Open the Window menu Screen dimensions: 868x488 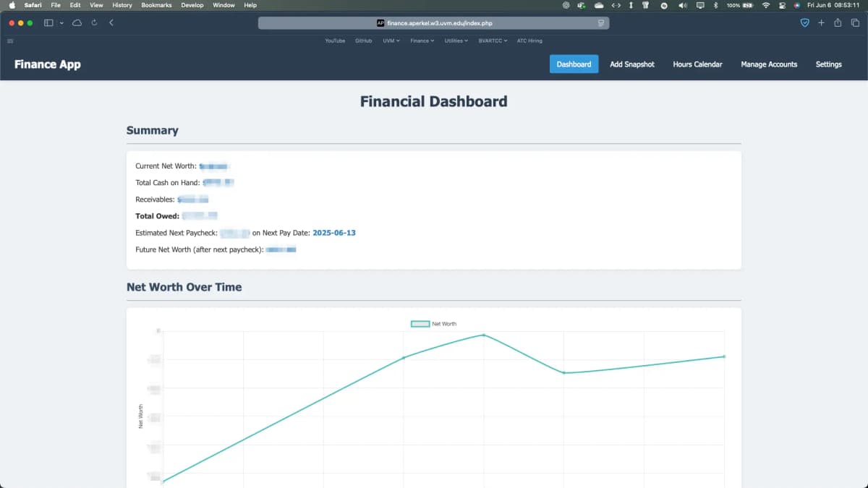[x=224, y=5]
